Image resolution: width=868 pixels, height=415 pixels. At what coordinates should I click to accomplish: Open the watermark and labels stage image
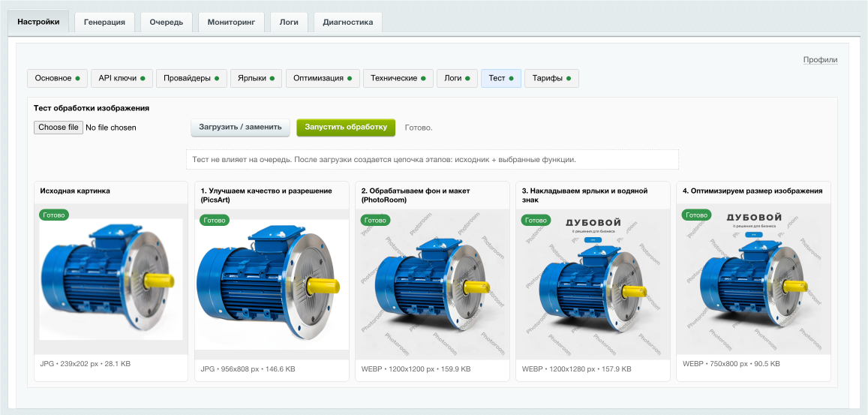coord(593,285)
